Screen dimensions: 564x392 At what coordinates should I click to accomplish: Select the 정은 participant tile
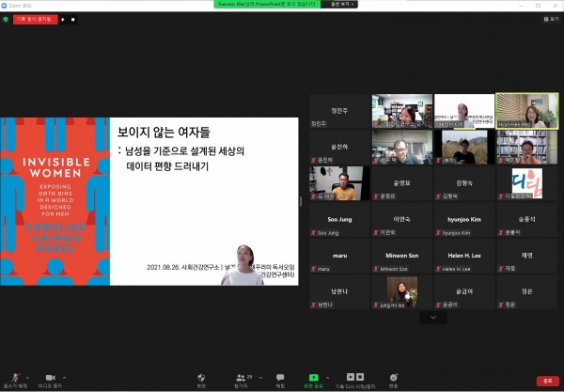click(527, 292)
